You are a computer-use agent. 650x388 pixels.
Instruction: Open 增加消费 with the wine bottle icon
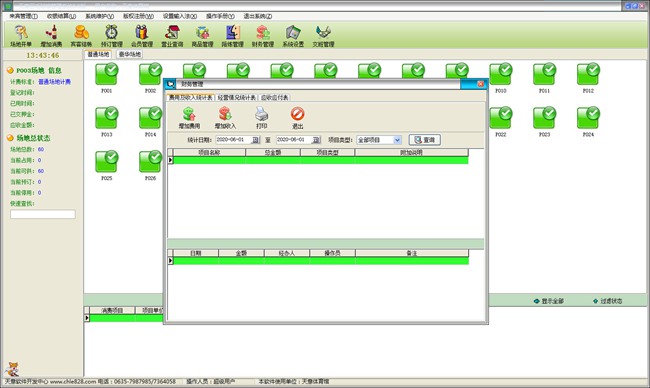point(51,36)
